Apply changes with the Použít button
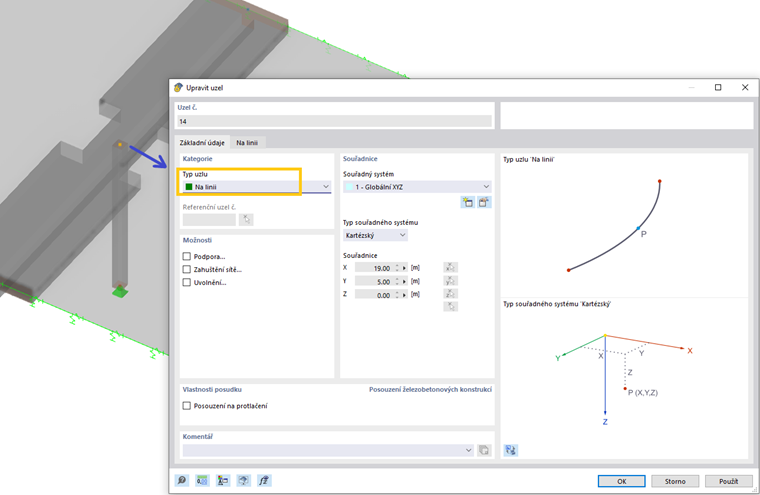 coord(728,481)
